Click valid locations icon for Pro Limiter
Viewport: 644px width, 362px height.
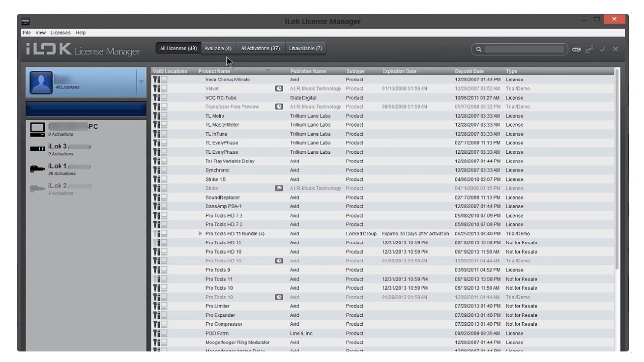[x=160, y=306]
